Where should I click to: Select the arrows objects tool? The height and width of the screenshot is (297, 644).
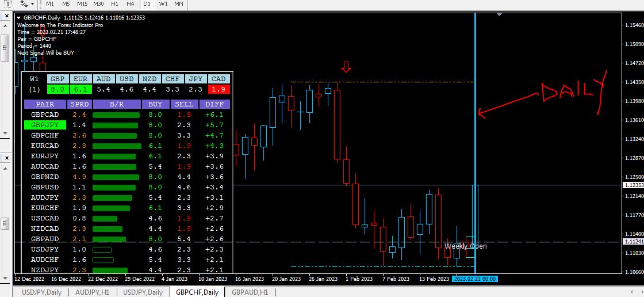24,3
